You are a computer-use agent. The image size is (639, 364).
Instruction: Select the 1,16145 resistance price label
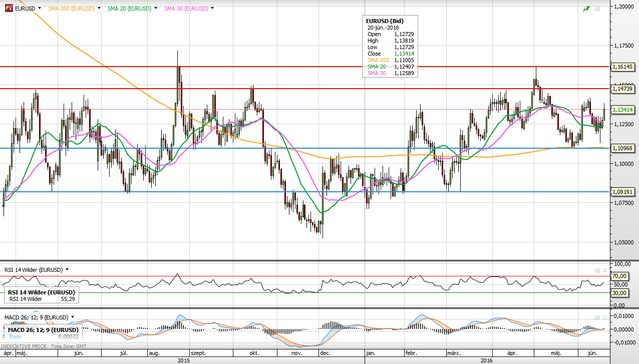[623, 66]
